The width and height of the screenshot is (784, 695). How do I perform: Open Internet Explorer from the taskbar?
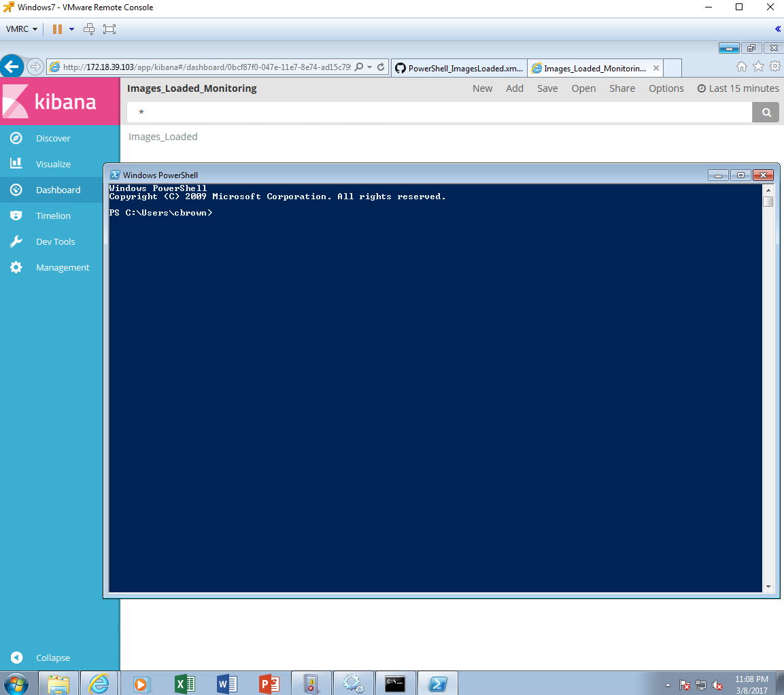coord(99,683)
